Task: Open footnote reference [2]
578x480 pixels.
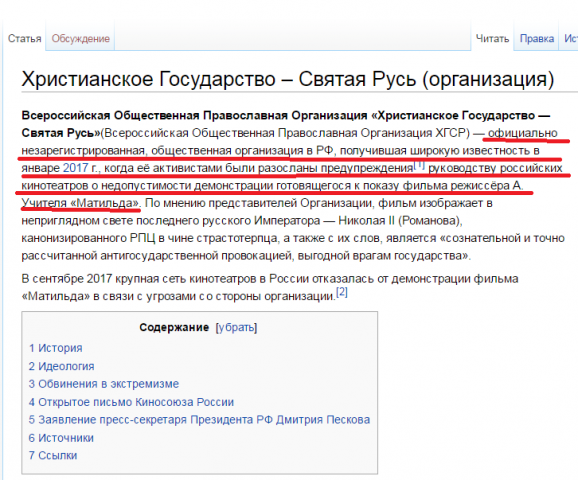Action: (x=342, y=292)
